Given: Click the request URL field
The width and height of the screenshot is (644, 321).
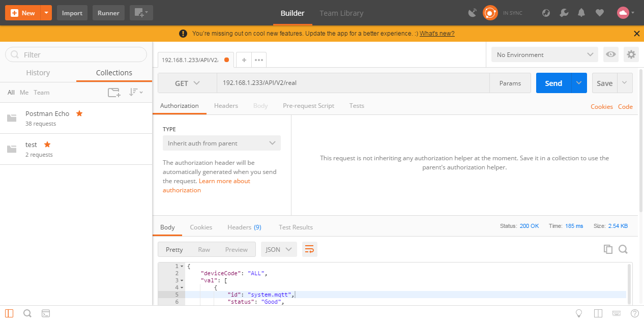Looking at the screenshot, I should click(353, 83).
